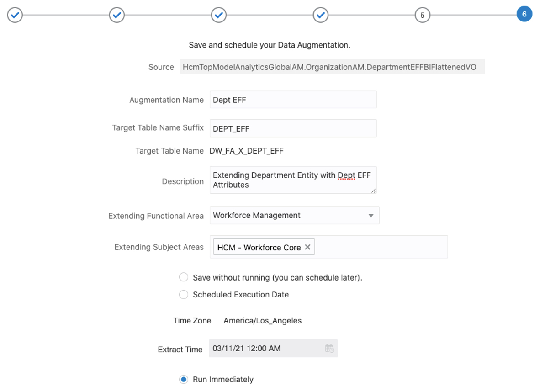Jump to the third completed step checkmark

pyautogui.click(x=219, y=15)
